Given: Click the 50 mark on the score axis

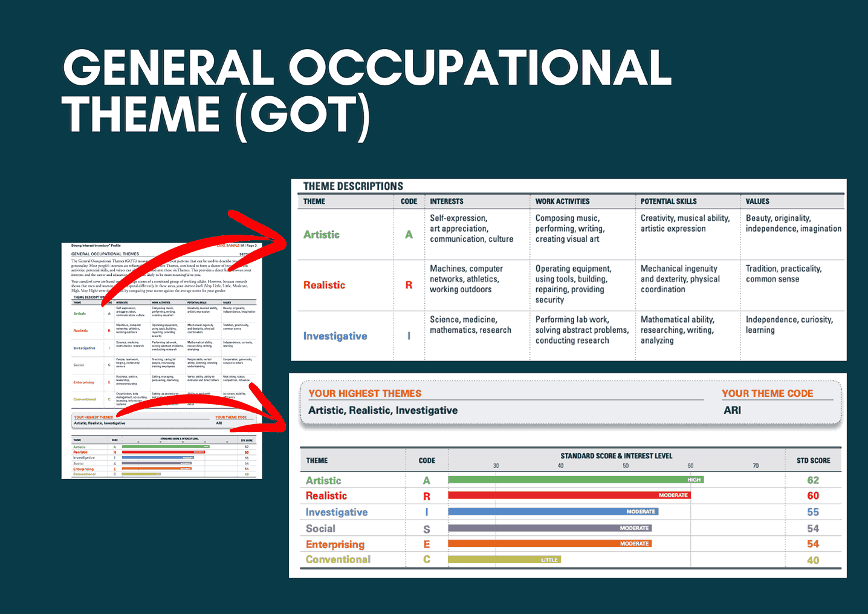Looking at the screenshot, I should [626, 466].
